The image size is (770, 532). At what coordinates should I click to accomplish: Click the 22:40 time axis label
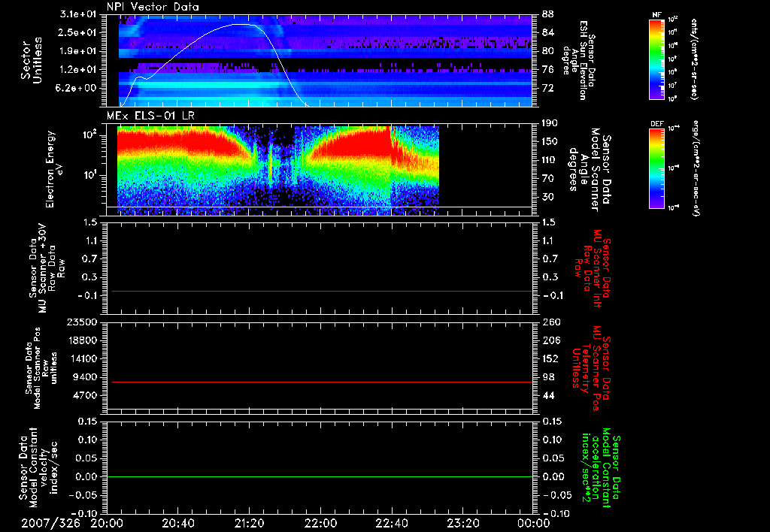pos(391,523)
